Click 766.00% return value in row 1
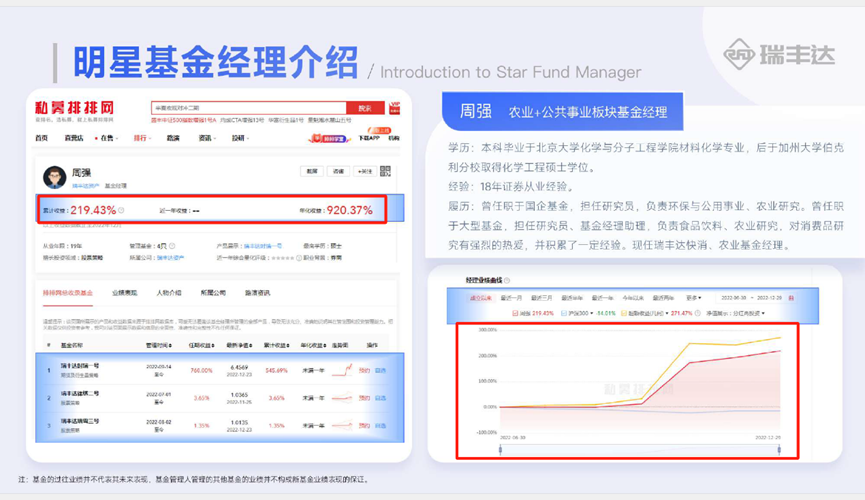This screenshot has width=865, height=500. tap(201, 370)
